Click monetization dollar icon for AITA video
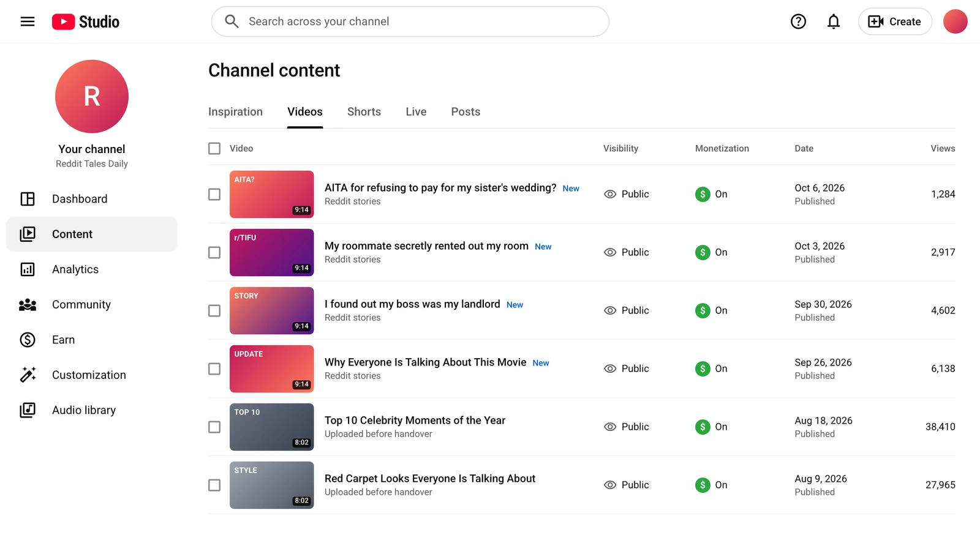Screen dimensions: 980x551 [x=703, y=194]
